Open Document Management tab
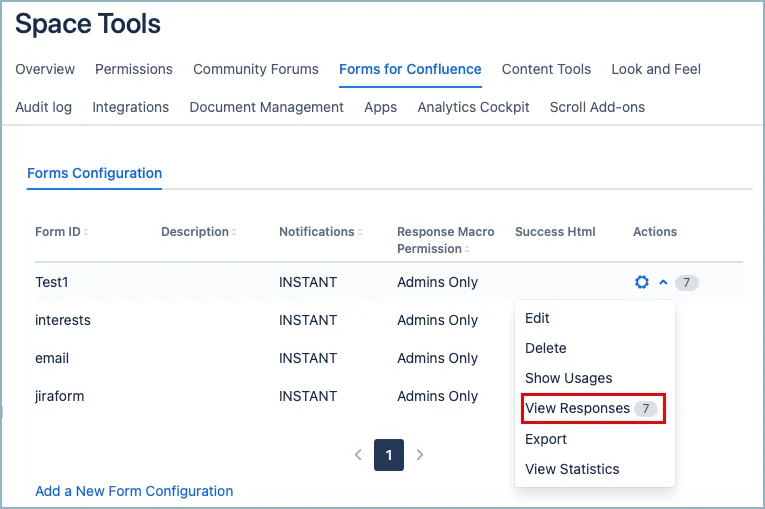Image resolution: width=765 pixels, height=509 pixels. click(266, 107)
